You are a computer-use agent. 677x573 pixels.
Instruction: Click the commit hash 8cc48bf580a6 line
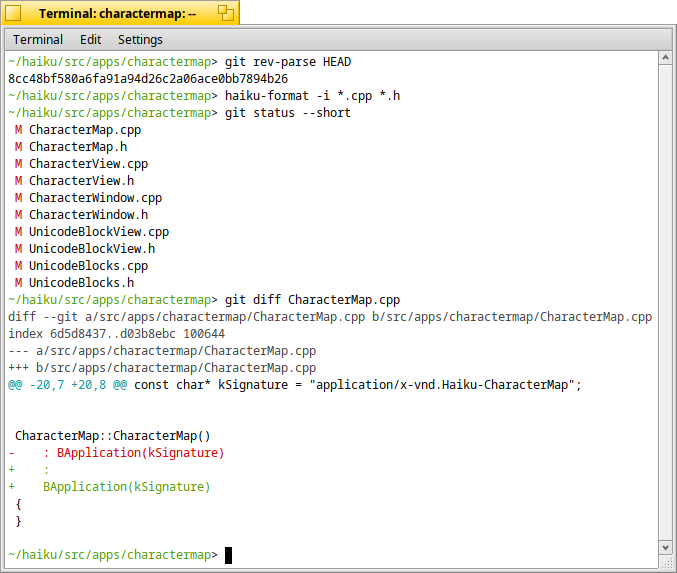point(148,78)
